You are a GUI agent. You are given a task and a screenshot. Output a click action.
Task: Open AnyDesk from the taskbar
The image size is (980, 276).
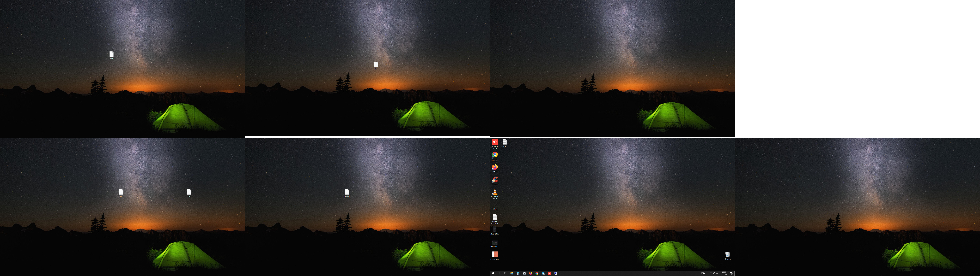pos(549,273)
